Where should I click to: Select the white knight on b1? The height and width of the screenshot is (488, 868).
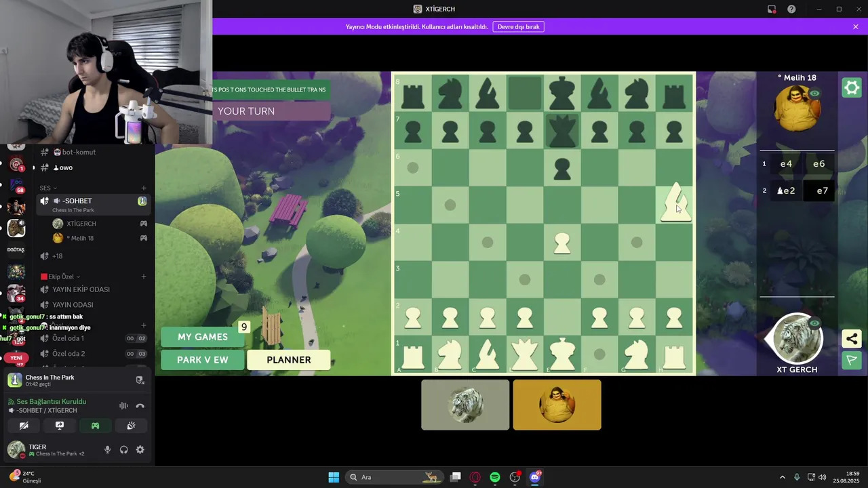[450, 354]
